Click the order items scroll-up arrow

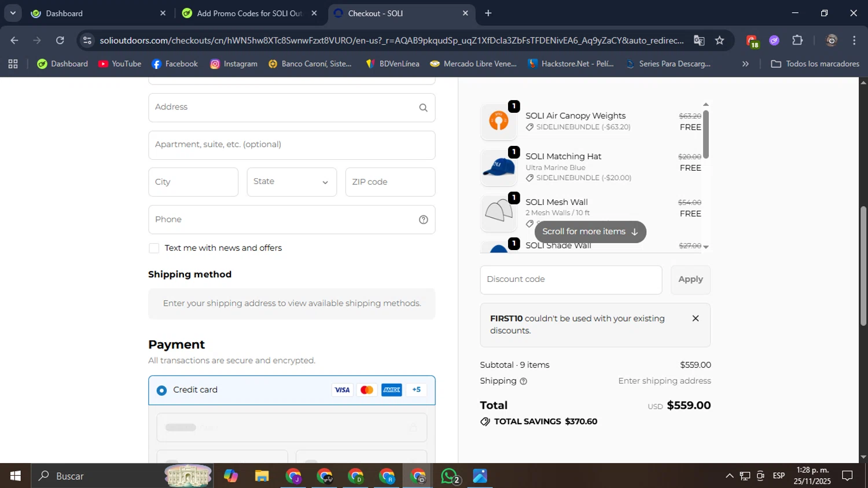coord(705,104)
